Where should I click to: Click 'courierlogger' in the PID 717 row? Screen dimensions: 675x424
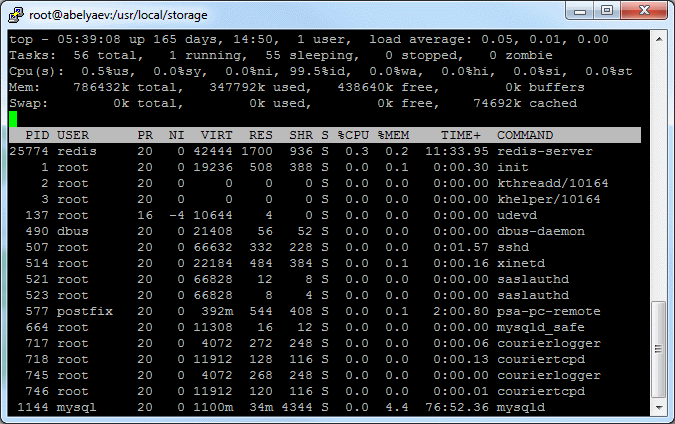point(549,344)
